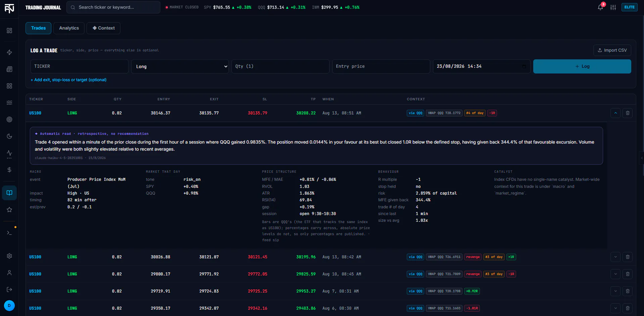Click the take-profit value 29953.27
Viewport: 644px width, 316px height.
[x=306, y=291]
